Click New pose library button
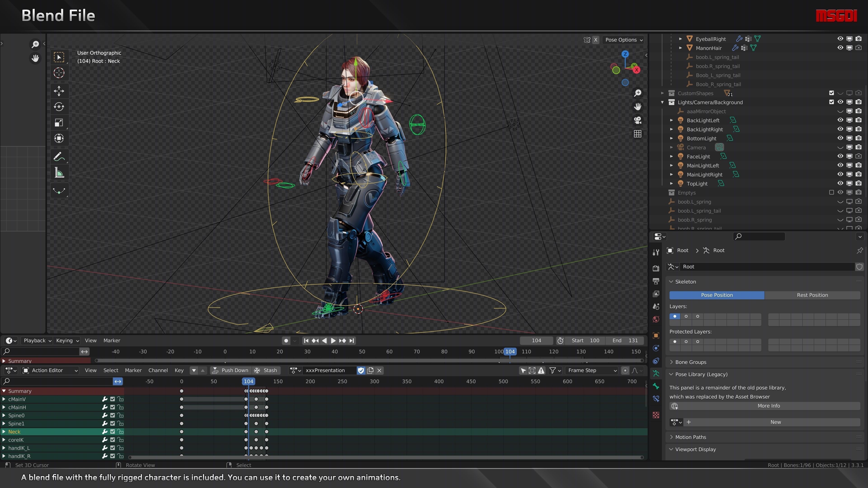 pos(772,422)
